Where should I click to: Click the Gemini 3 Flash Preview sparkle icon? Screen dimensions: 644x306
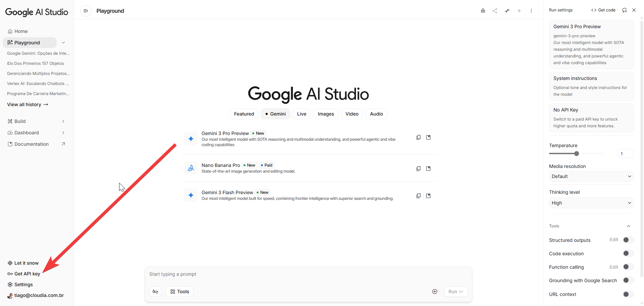pos(191,195)
